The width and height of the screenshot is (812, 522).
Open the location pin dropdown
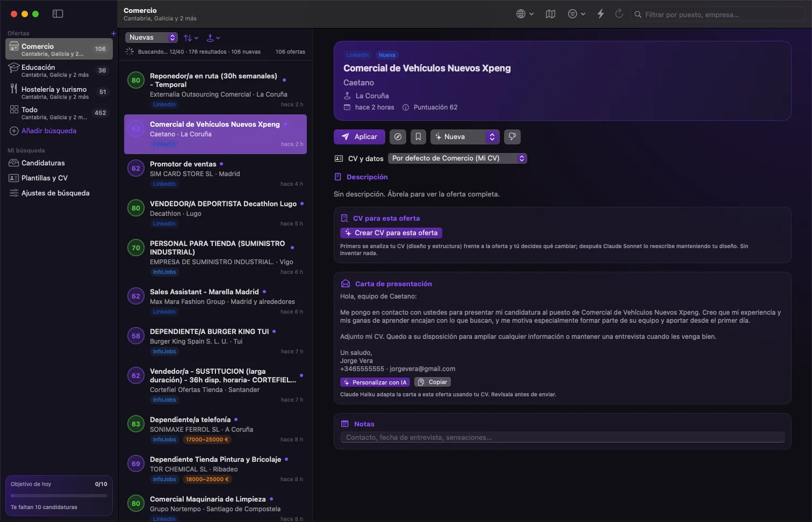[213, 38]
